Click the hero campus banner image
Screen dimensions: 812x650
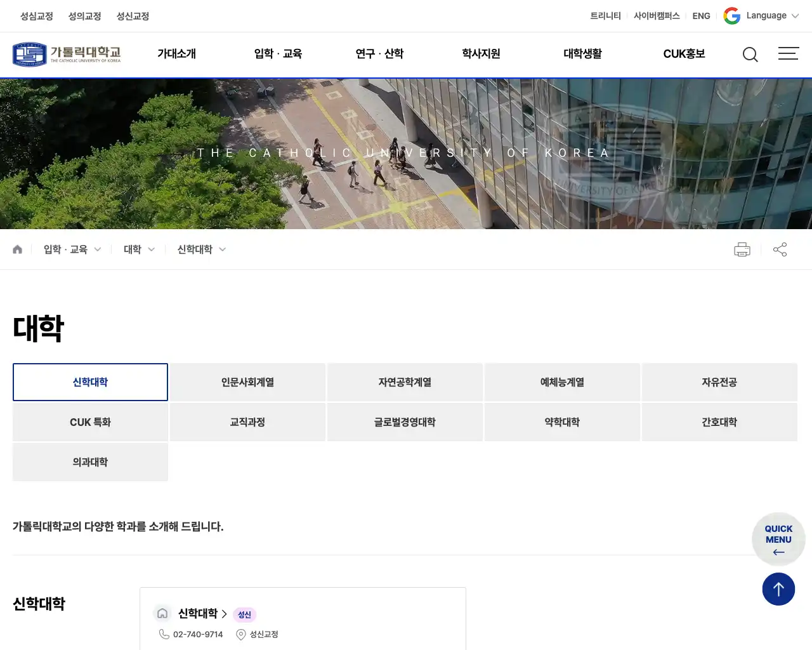(x=406, y=154)
